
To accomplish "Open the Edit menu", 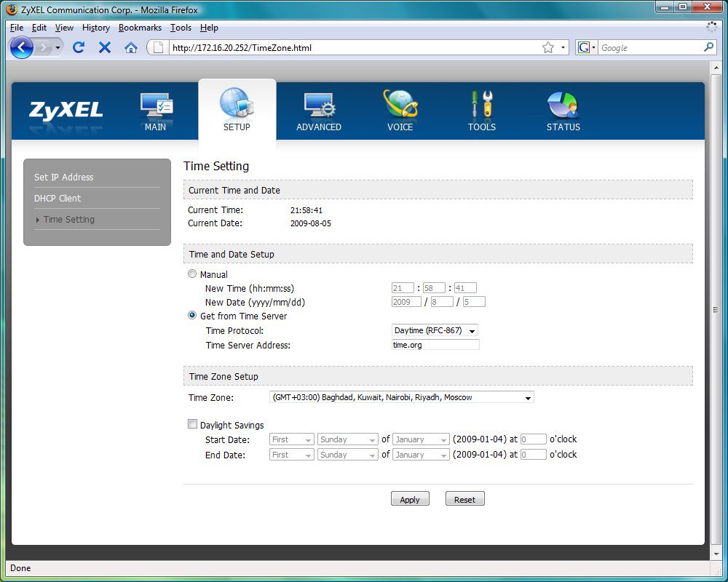I will click(x=39, y=28).
